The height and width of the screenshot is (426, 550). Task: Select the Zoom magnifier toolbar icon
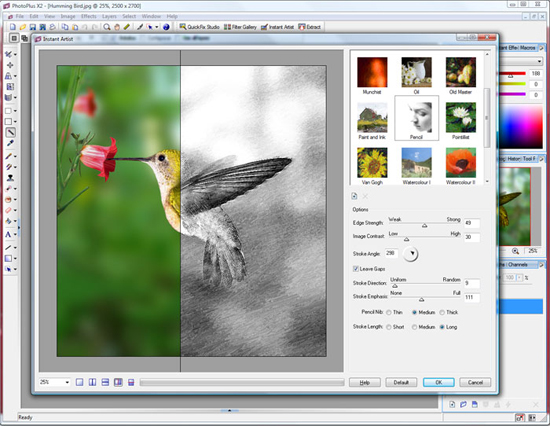(x=107, y=27)
